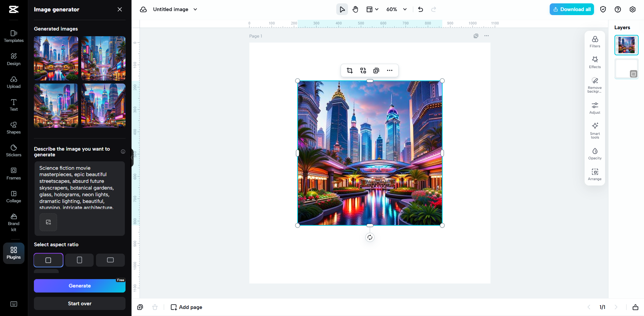Image resolution: width=644 pixels, height=316 pixels.
Task: Open the Smart tools panel
Action: pyautogui.click(x=594, y=130)
